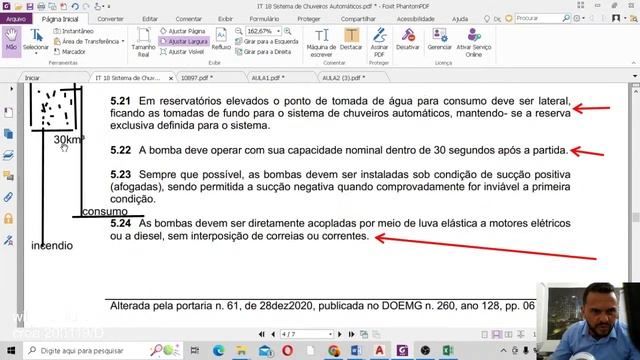
Task: Open the Selecionar dropdown arrow
Action: point(36,53)
